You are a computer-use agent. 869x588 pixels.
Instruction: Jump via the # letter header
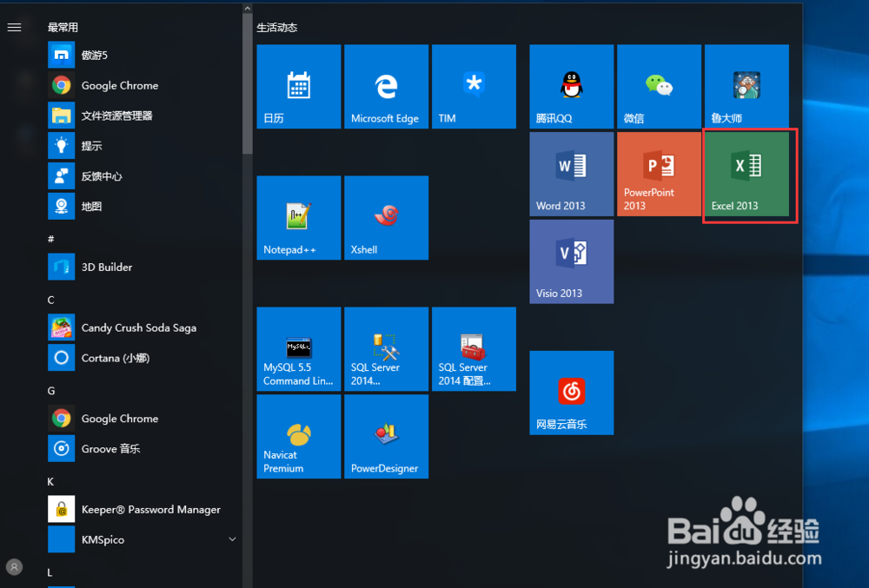click(51, 239)
